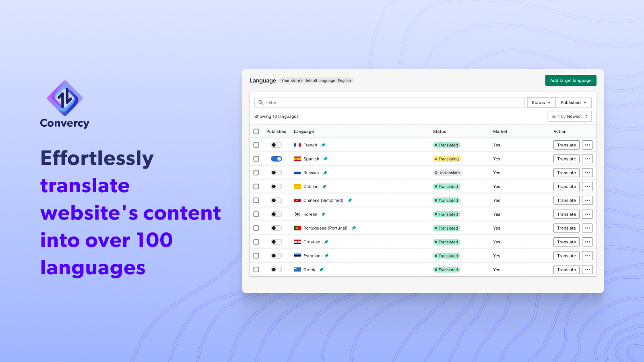Click the French flag icon

tap(297, 145)
